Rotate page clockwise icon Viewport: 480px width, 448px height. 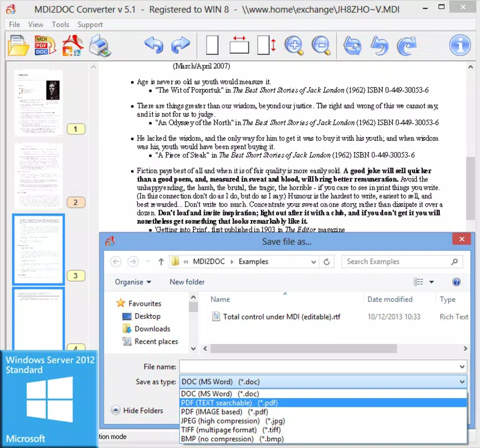407,45
